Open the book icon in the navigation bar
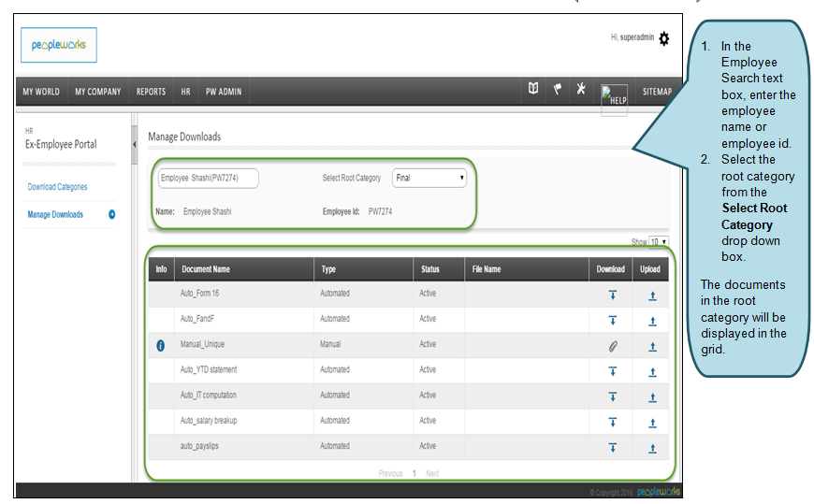This screenshot has width=814, height=504. tap(533, 90)
